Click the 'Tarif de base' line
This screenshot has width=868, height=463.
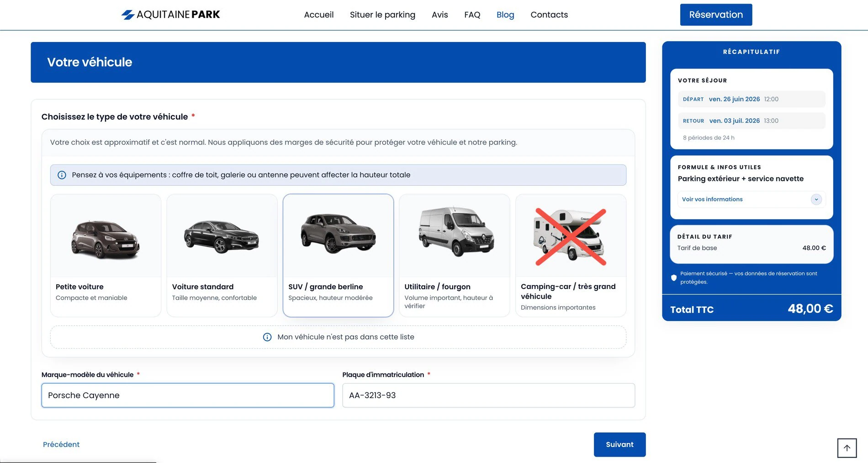tap(752, 248)
